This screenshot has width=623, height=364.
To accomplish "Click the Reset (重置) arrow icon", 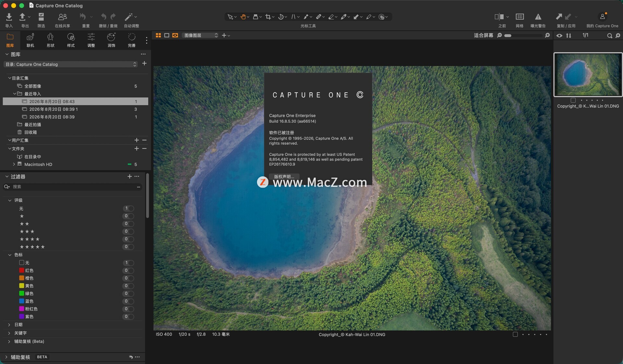I will click(x=83, y=17).
